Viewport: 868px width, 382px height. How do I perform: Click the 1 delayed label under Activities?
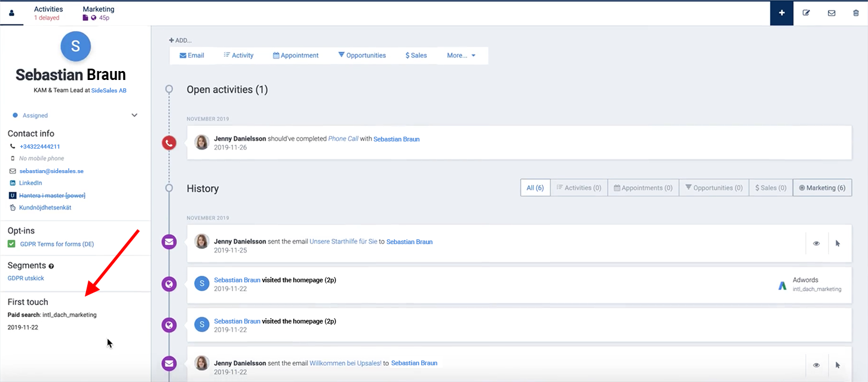tap(47, 18)
